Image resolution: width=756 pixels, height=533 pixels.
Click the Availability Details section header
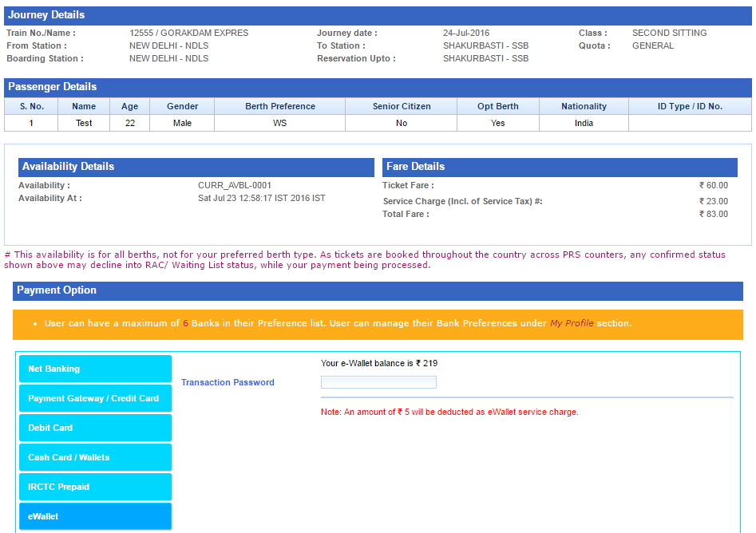click(x=68, y=166)
